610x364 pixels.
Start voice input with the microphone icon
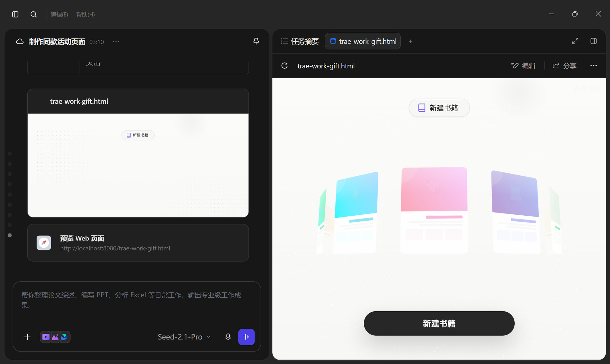point(228,337)
